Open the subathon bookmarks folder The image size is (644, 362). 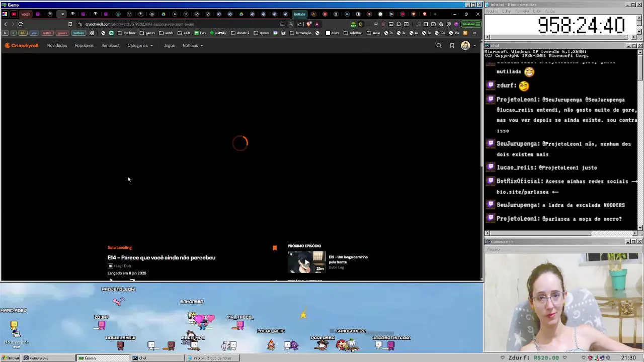pyautogui.click(x=353, y=33)
